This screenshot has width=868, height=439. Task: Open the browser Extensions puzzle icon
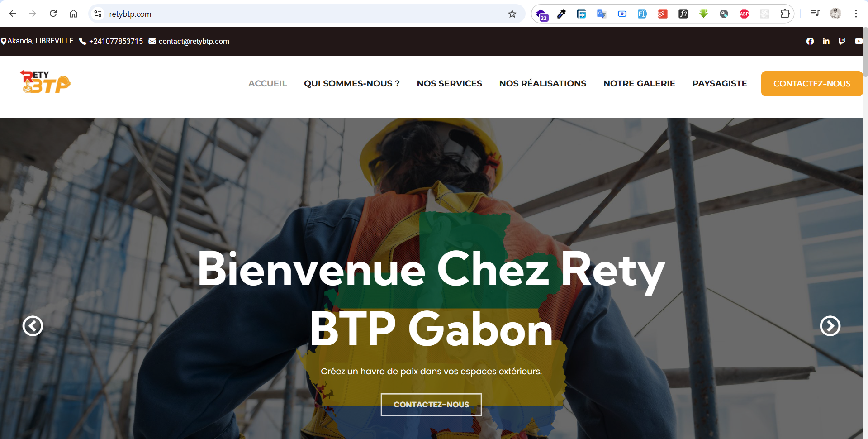785,14
